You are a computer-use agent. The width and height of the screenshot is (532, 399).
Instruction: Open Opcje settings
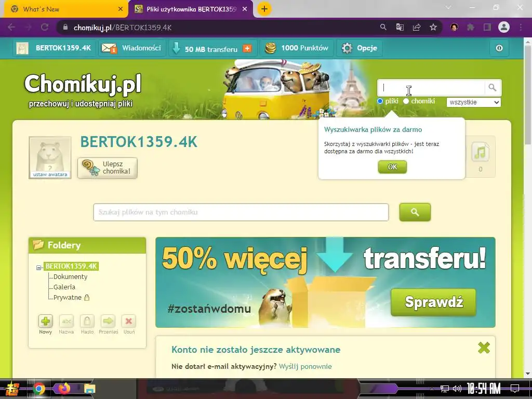click(x=360, y=48)
